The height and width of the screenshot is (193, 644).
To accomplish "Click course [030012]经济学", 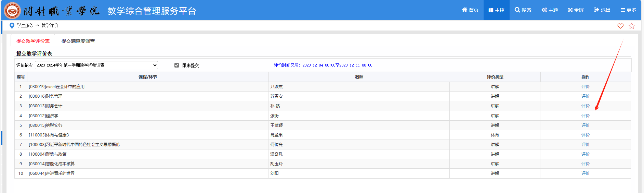I will click(43, 116).
